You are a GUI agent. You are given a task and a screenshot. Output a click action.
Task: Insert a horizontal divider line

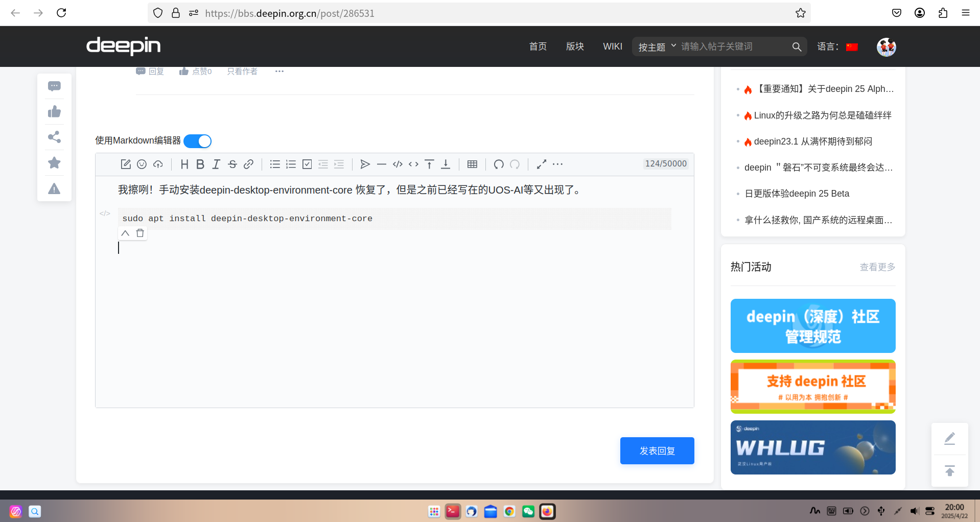381,164
